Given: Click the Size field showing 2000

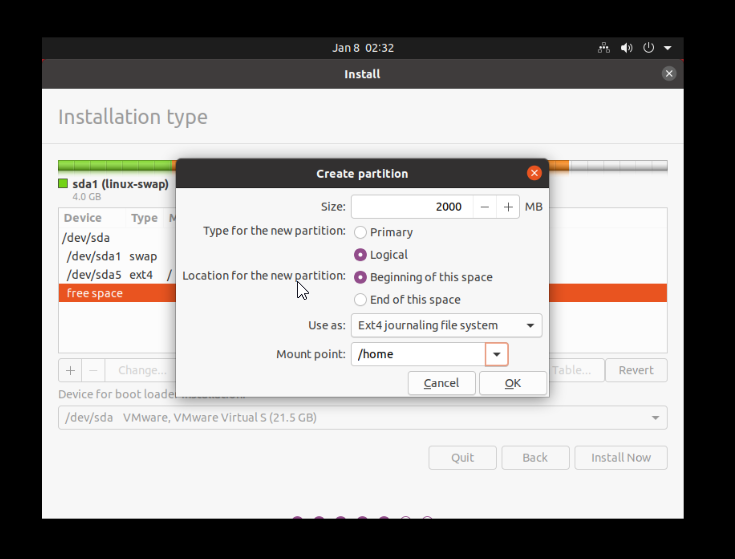Looking at the screenshot, I should point(412,207).
